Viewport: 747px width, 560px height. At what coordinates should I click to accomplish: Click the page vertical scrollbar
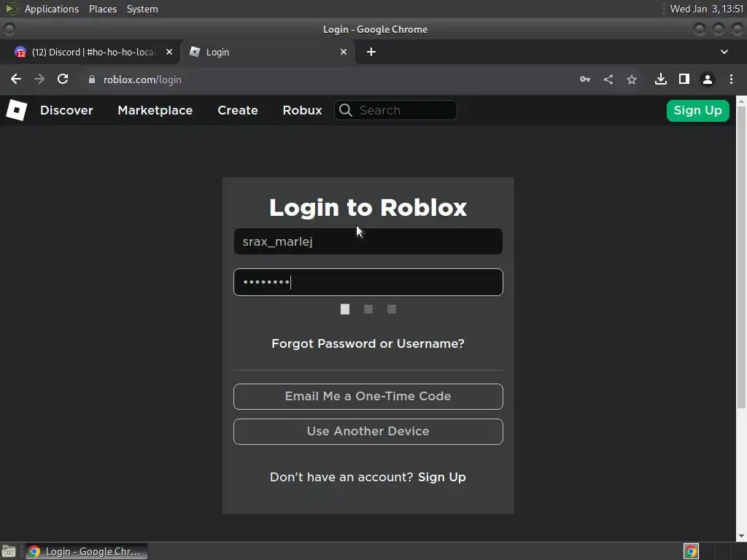[741, 257]
